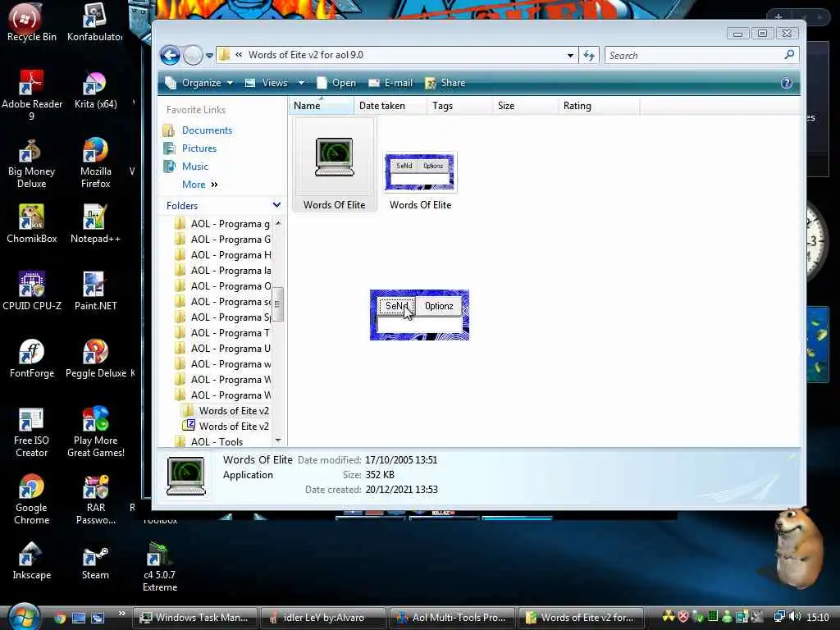Open CPUID CPU-Z shortcut
Image resolution: width=840 pixels, height=630 pixels.
point(31,291)
